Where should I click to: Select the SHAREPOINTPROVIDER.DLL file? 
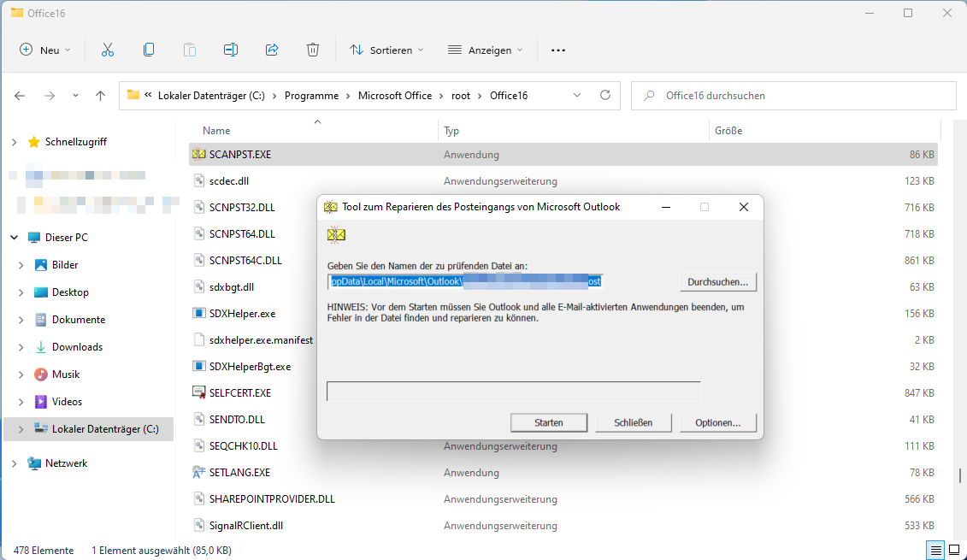click(272, 499)
